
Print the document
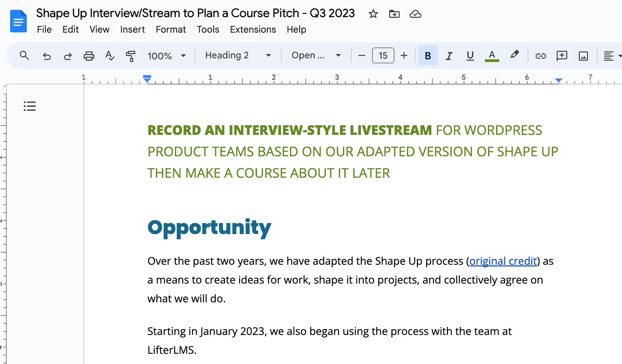click(x=89, y=56)
